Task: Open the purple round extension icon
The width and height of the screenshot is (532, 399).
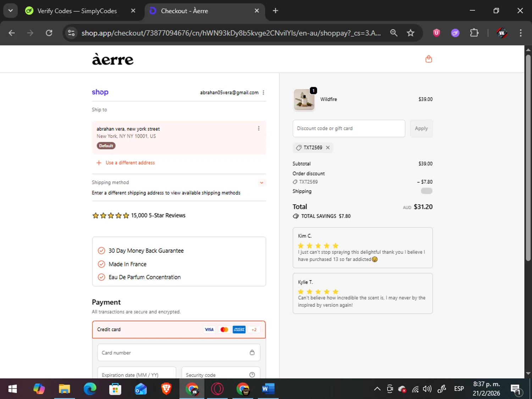Action: tap(455, 33)
